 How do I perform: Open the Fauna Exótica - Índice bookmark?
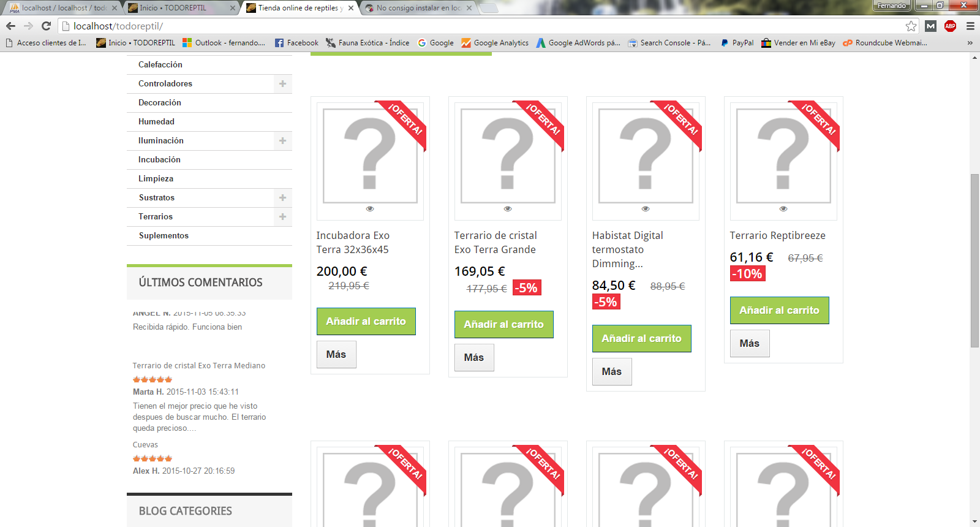367,43
